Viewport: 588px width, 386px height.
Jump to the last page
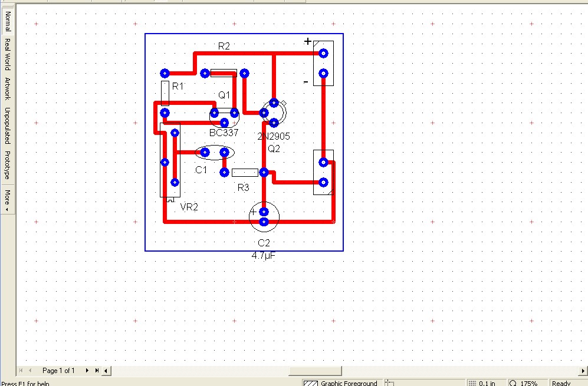coord(97,371)
